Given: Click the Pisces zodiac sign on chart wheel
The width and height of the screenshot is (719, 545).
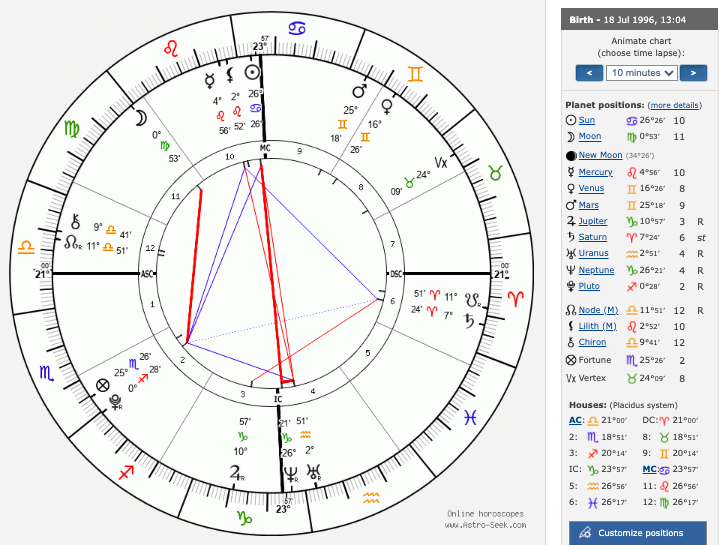Looking at the screenshot, I should [470, 418].
